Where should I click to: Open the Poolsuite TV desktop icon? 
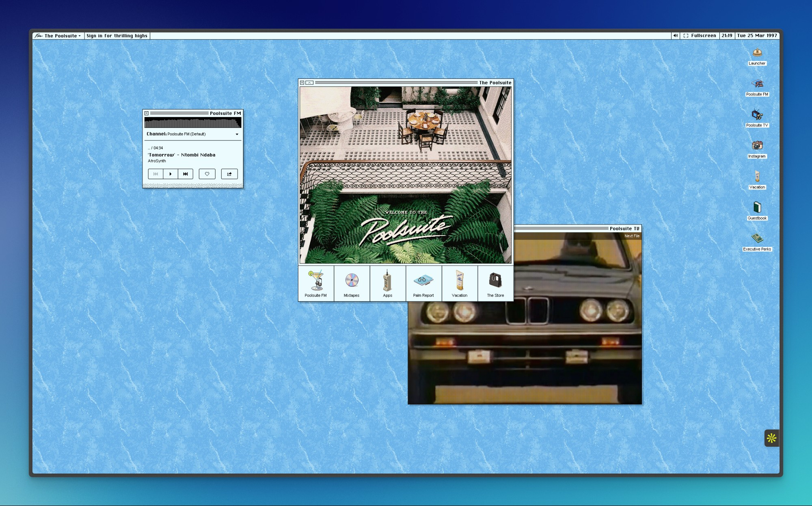[x=757, y=118]
